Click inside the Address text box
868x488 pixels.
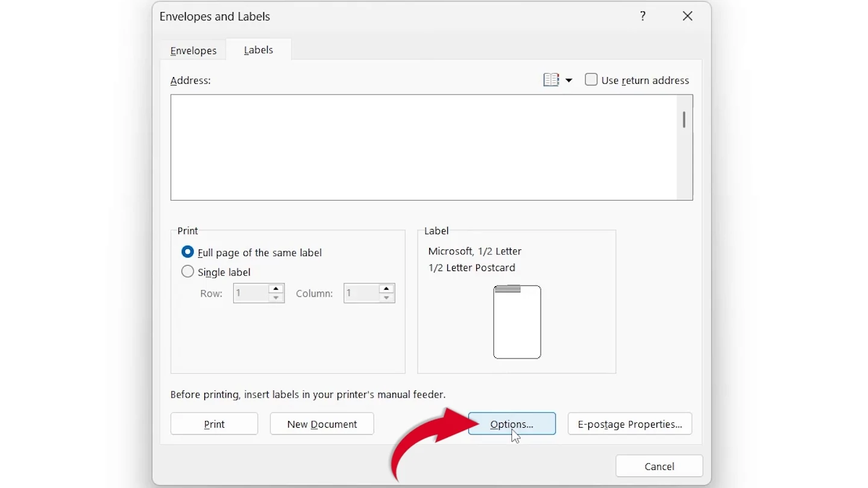pyautogui.click(x=424, y=147)
